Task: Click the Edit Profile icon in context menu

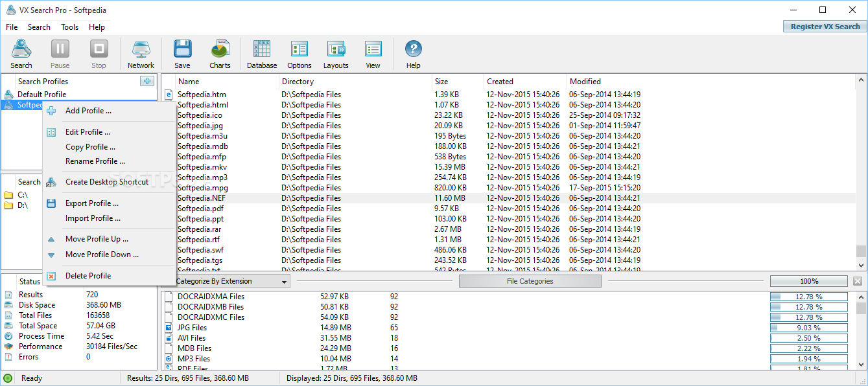Action: pyautogui.click(x=51, y=132)
